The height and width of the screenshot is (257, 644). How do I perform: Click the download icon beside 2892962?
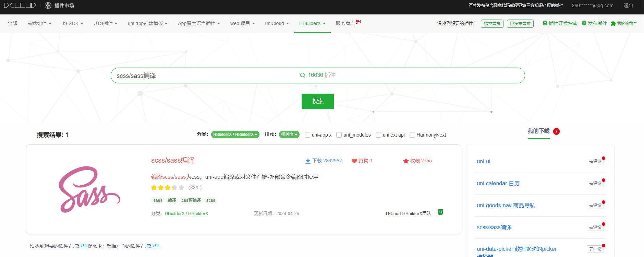coord(308,161)
